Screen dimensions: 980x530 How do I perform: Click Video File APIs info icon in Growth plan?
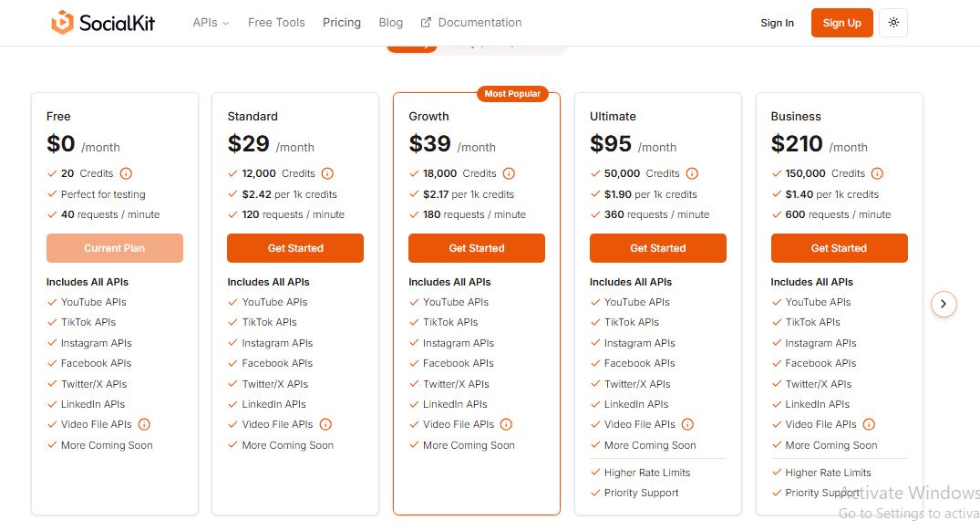coord(506,424)
